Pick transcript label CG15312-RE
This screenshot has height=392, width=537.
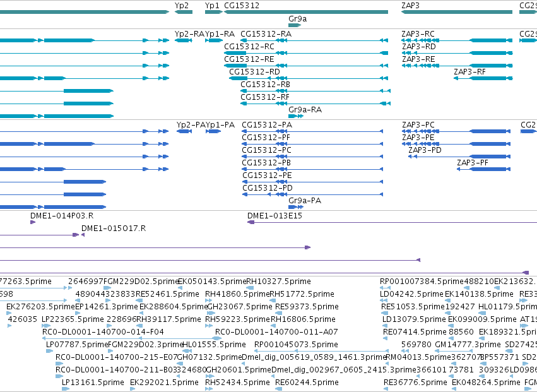point(249,59)
